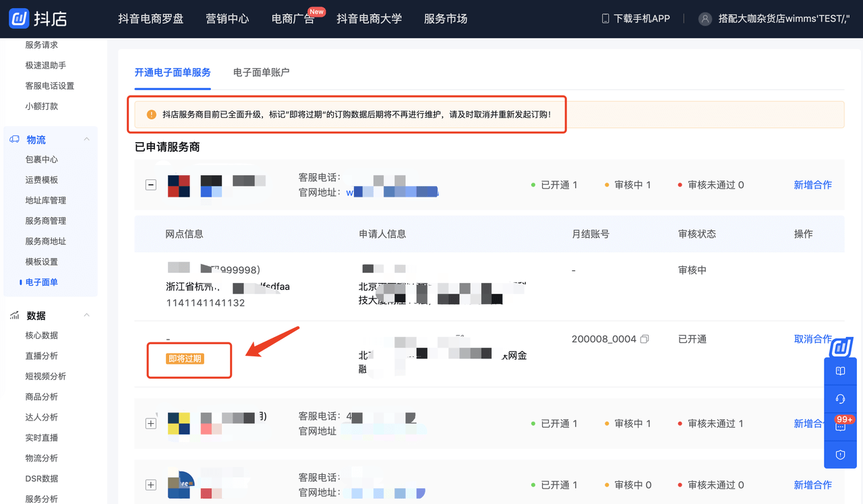The width and height of the screenshot is (863, 504).
Task: Open 抖音电商大学 in top navigation
Action: point(369,19)
